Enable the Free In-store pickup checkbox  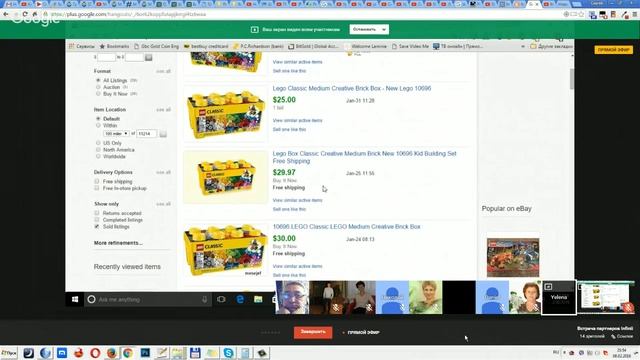point(97,188)
